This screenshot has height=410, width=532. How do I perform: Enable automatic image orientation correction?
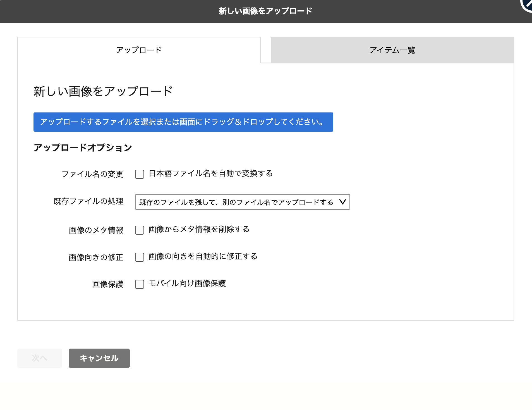[x=139, y=257]
